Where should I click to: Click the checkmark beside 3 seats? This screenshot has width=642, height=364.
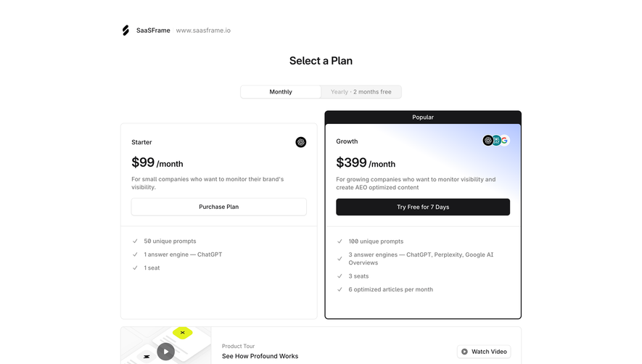(x=339, y=276)
